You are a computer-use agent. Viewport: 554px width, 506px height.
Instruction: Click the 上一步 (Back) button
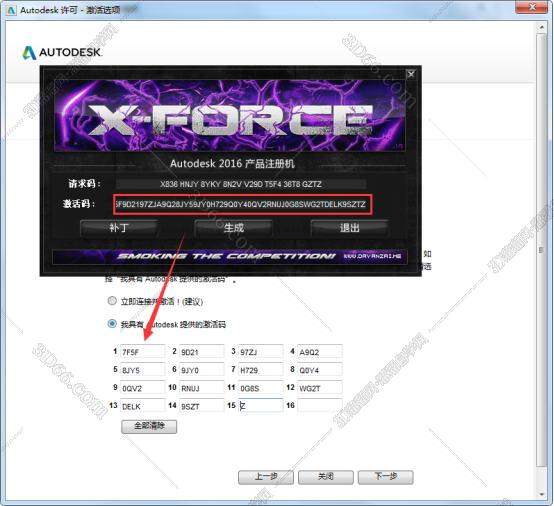pos(266,477)
